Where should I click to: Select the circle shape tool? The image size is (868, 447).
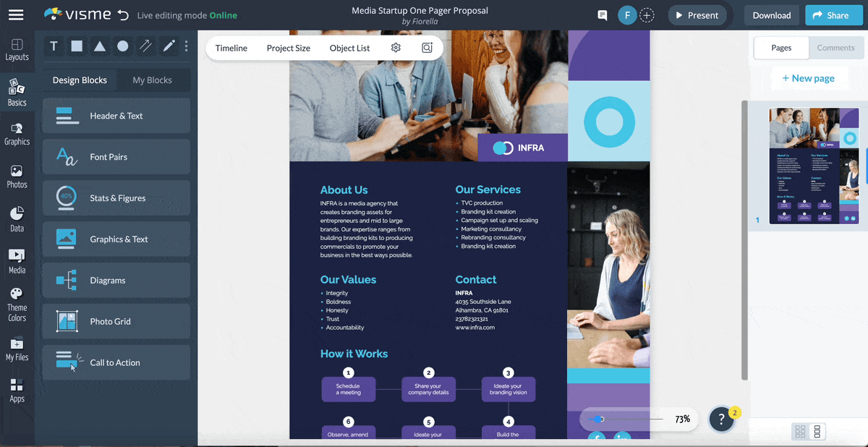click(122, 46)
